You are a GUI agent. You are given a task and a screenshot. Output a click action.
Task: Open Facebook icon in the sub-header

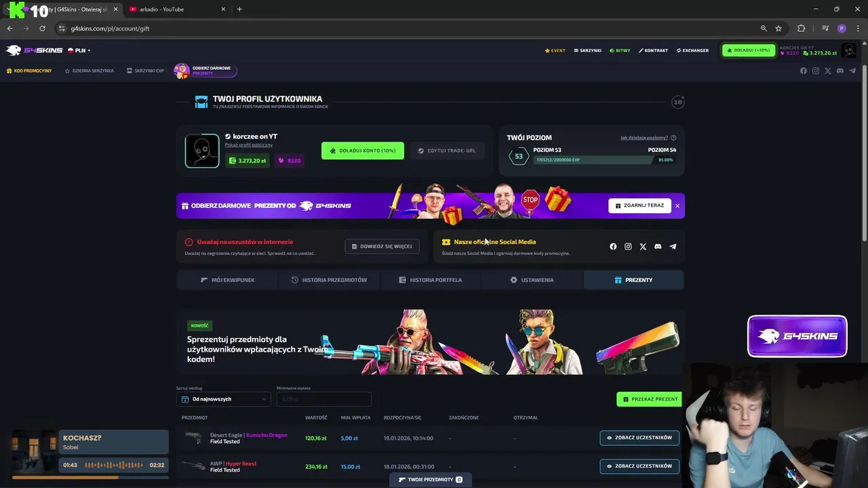[x=804, y=70]
